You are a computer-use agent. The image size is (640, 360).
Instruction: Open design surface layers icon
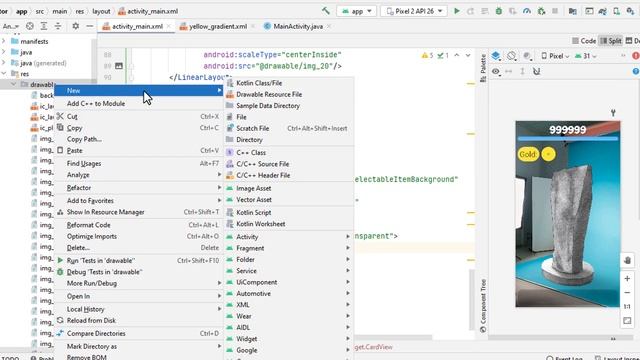[x=496, y=56]
